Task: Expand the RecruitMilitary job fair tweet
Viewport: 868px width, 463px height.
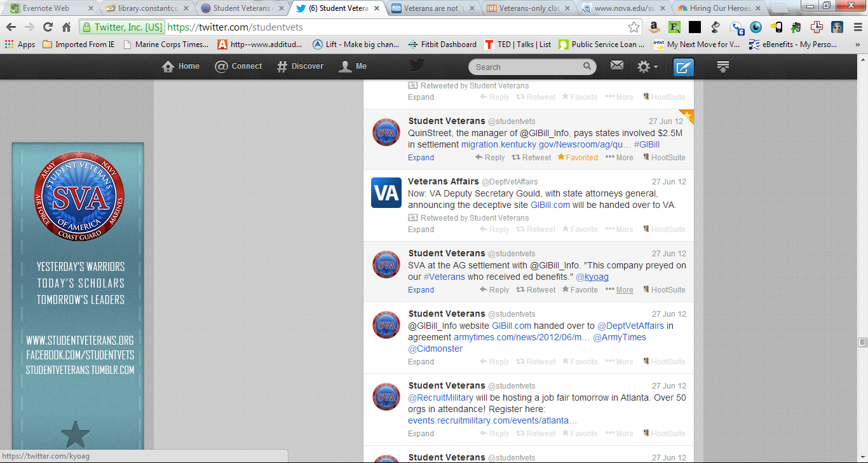Action: (421, 434)
